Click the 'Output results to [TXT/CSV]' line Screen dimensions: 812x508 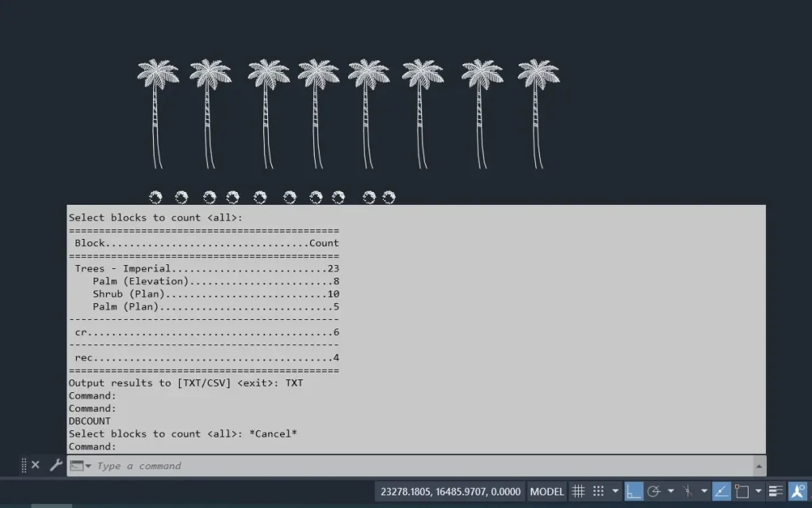[186, 383]
